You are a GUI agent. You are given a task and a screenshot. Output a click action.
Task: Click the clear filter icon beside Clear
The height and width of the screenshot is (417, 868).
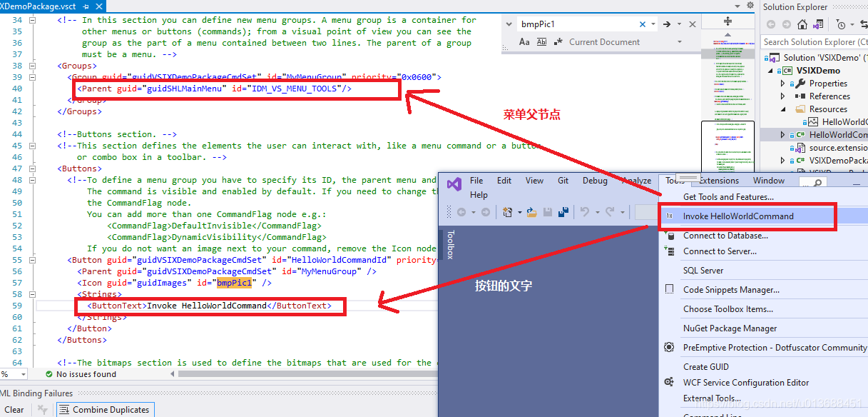coord(42,410)
